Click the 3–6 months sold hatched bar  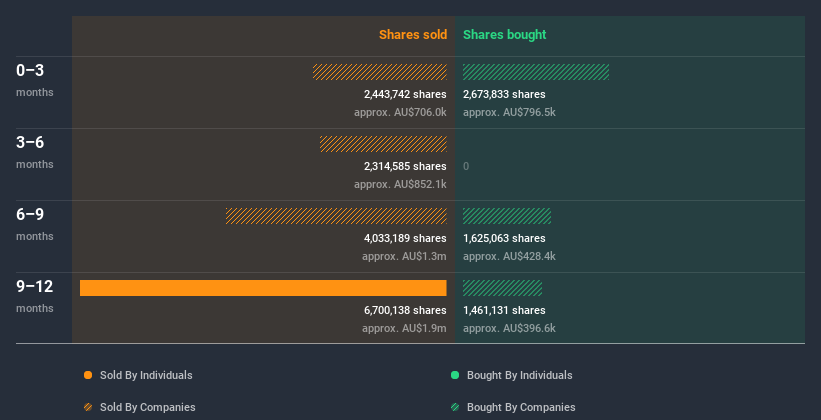click(x=383, y=144)
